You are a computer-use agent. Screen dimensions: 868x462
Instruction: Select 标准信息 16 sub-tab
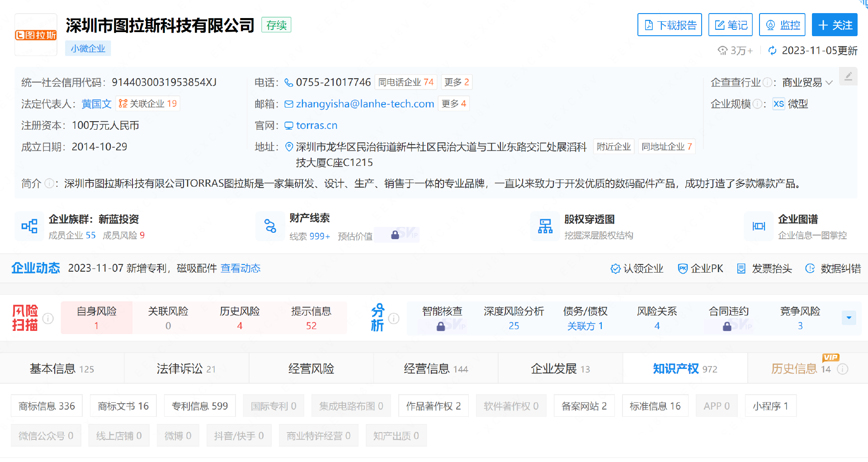[655, 406]
